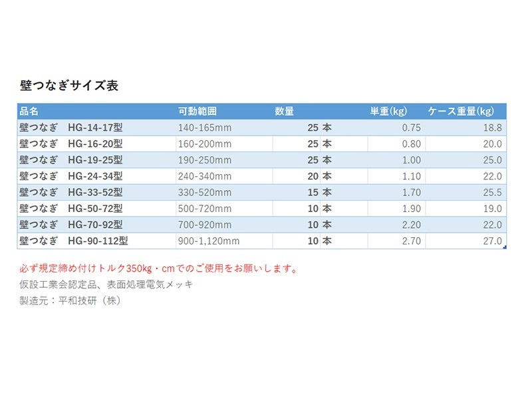Image resolution: width=532 pixels, height=408 pixels.
Task: Click the 27.0 case weight cell
Action: point(466,241)
